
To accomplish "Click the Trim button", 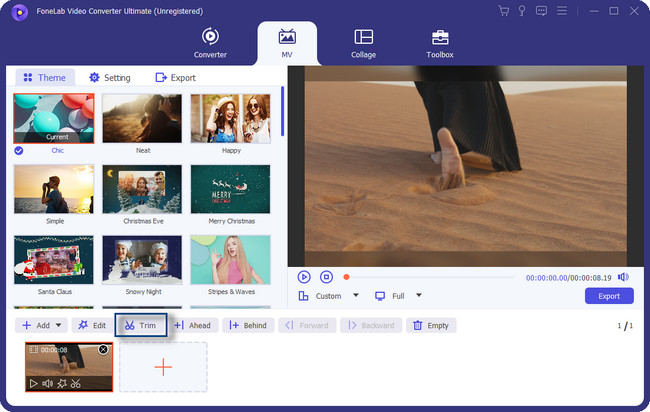I will tap(140, 325).
